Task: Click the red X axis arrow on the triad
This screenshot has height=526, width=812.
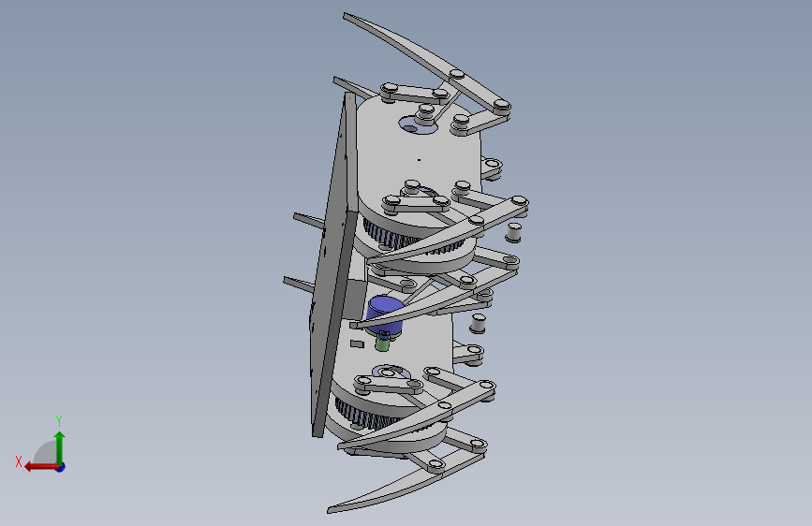Action: point(40,467)
